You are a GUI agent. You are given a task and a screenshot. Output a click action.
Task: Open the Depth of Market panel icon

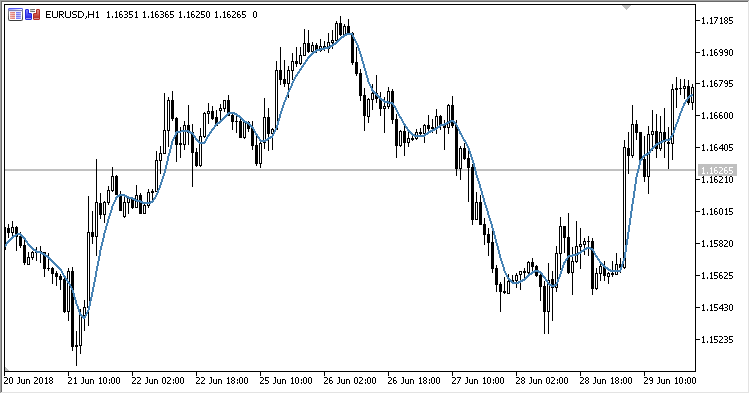pyautogui.click(x=15, y=15)
